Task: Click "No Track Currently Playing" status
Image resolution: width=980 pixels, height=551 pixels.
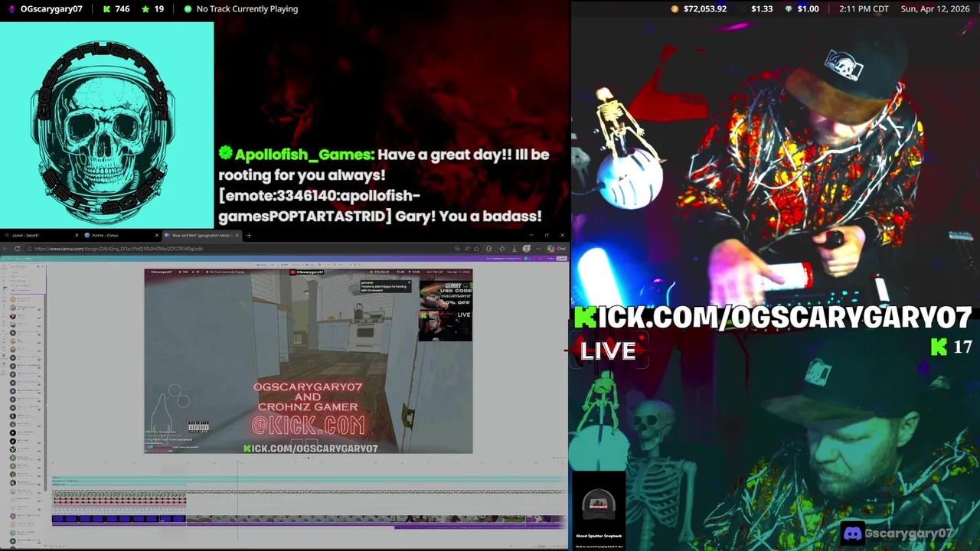Action: pos(247,9)
